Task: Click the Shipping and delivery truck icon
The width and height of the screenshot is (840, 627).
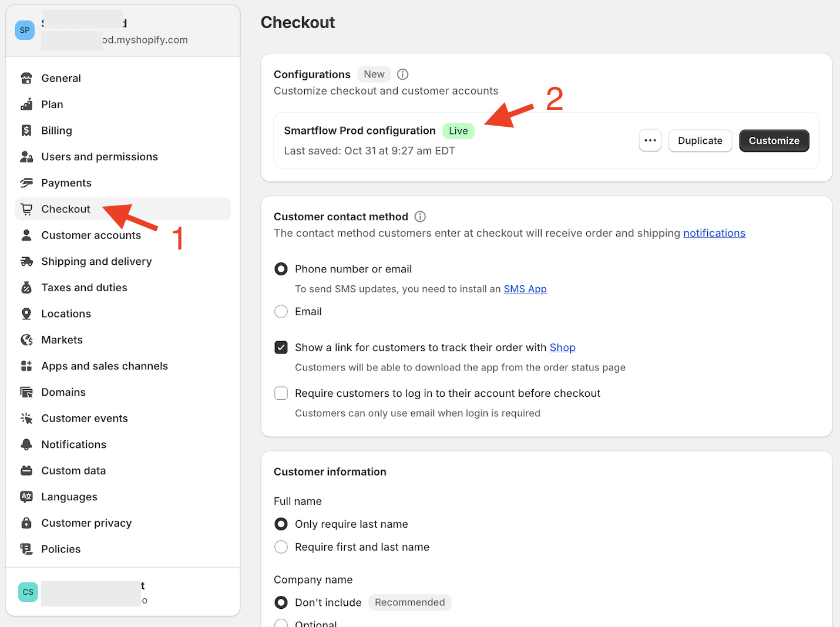Action: 26,261
